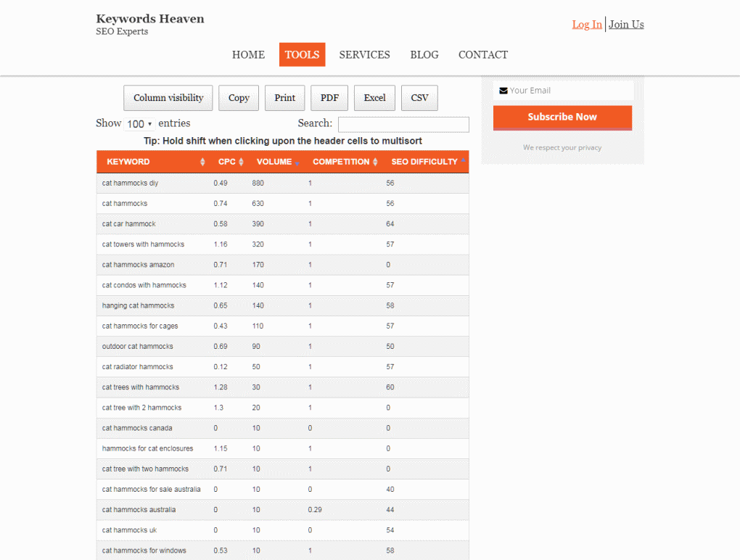Click CPC value 1.16
Image resolution: width=740 pixels, height=560 pixels.
pos(221,244)
